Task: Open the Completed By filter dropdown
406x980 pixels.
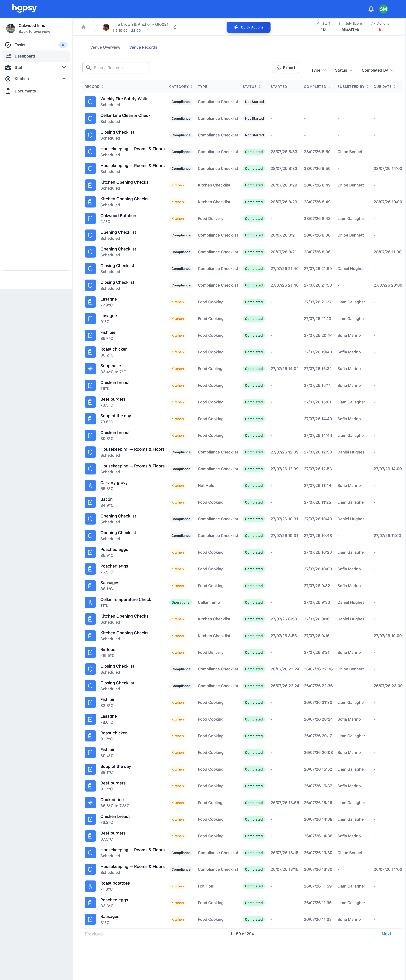Action: coord(378,70)
